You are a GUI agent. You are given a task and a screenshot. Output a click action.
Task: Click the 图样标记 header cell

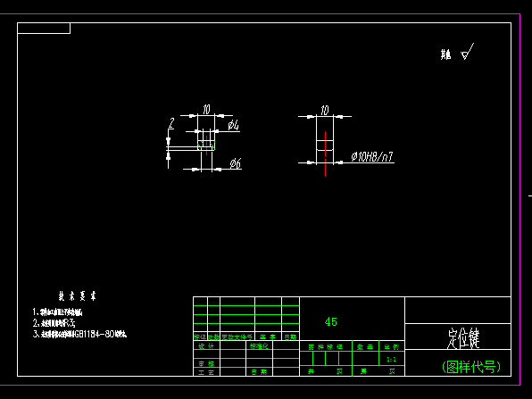tap(326, 346)
